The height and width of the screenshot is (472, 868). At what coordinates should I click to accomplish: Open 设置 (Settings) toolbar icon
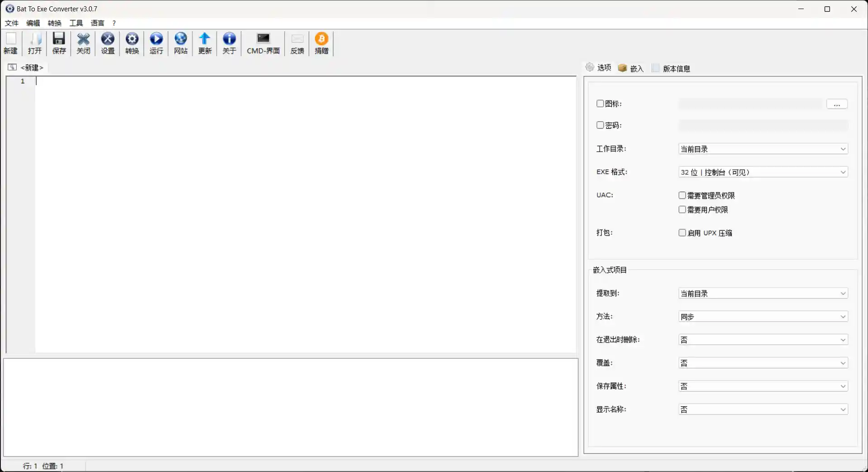coord(108,43)
